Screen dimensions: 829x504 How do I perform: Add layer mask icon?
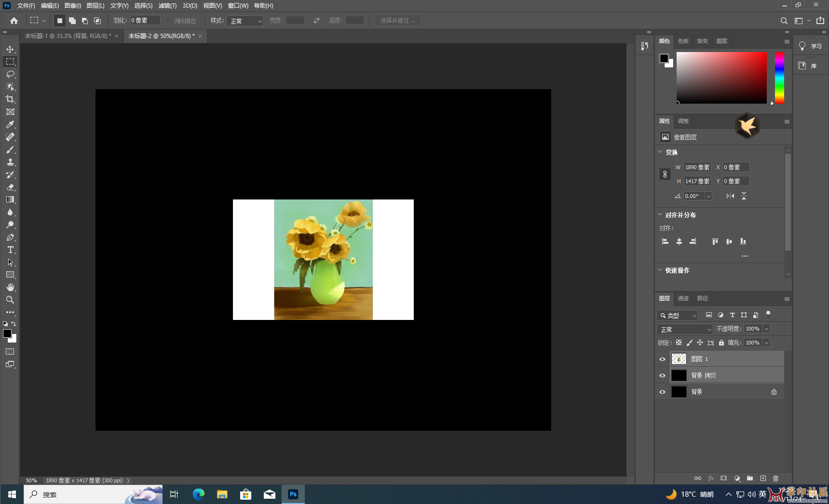click(724, 478)
